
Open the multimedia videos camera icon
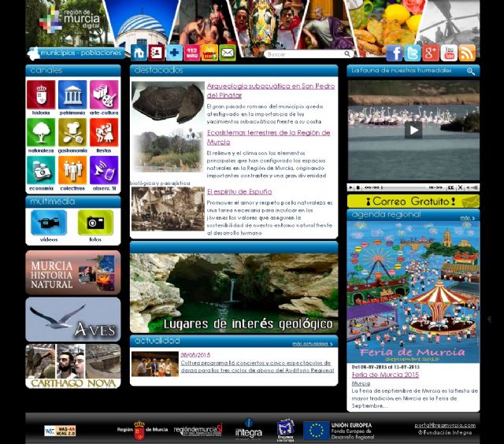point(48,224)
